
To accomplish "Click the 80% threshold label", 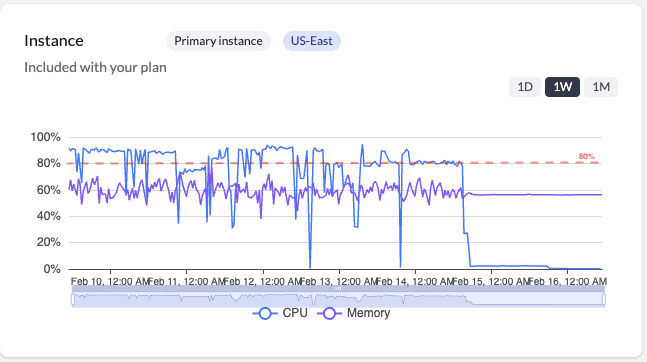I will pyautogui.click(x=586, y=156).
